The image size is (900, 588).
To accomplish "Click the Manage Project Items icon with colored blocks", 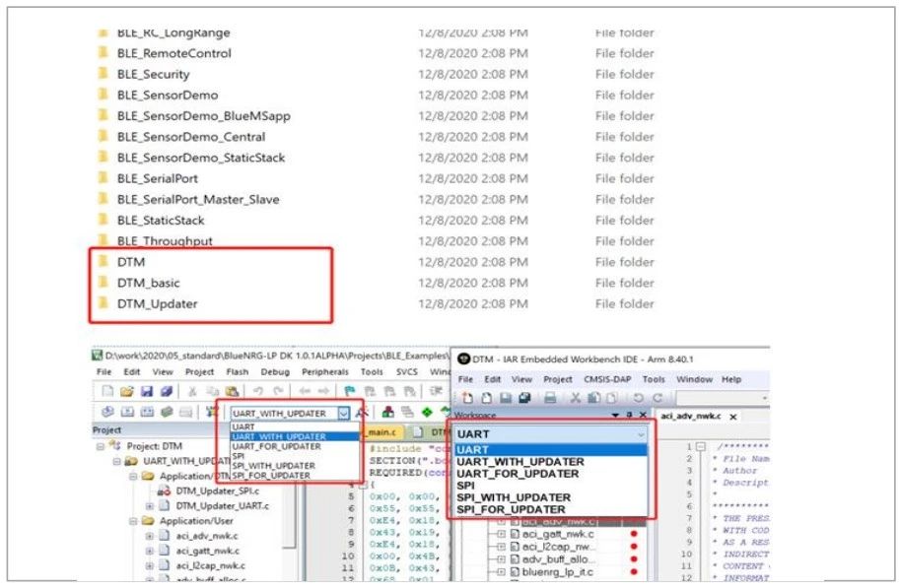I will (388, 412).
